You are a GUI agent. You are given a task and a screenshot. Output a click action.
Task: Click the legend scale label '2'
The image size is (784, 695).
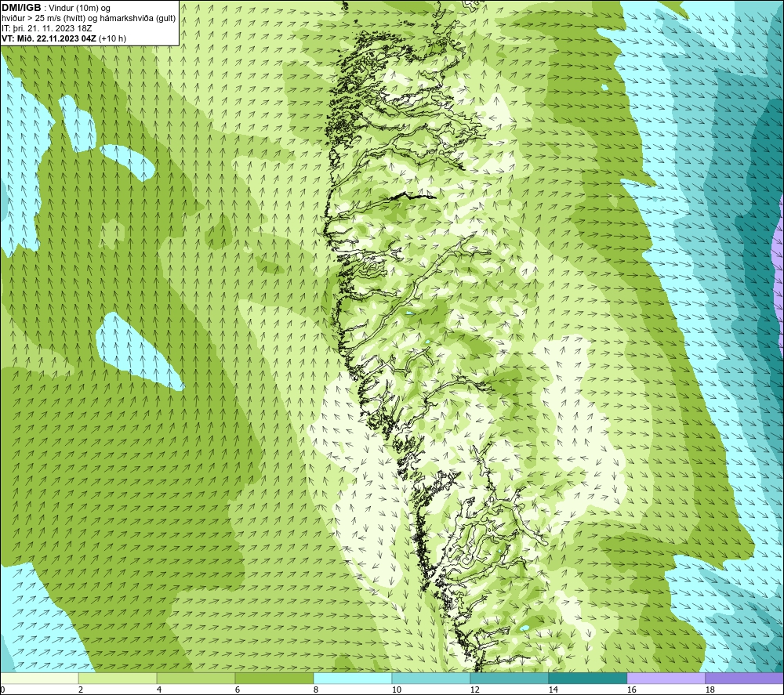81,690
